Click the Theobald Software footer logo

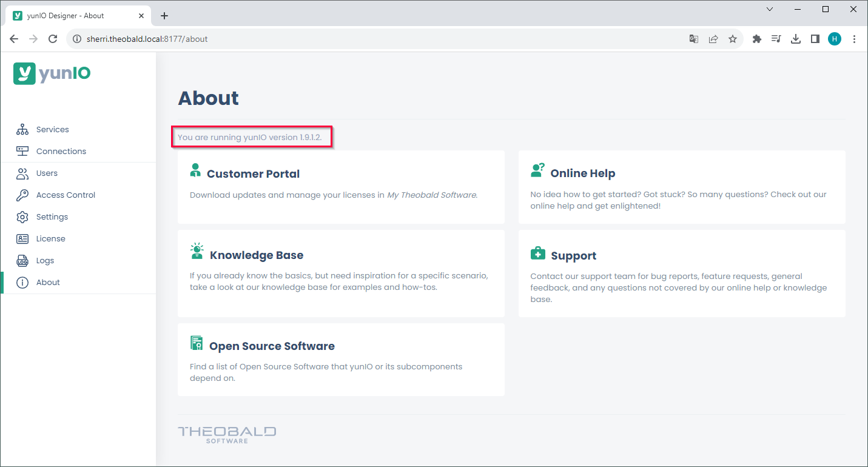tap(227, 434)
